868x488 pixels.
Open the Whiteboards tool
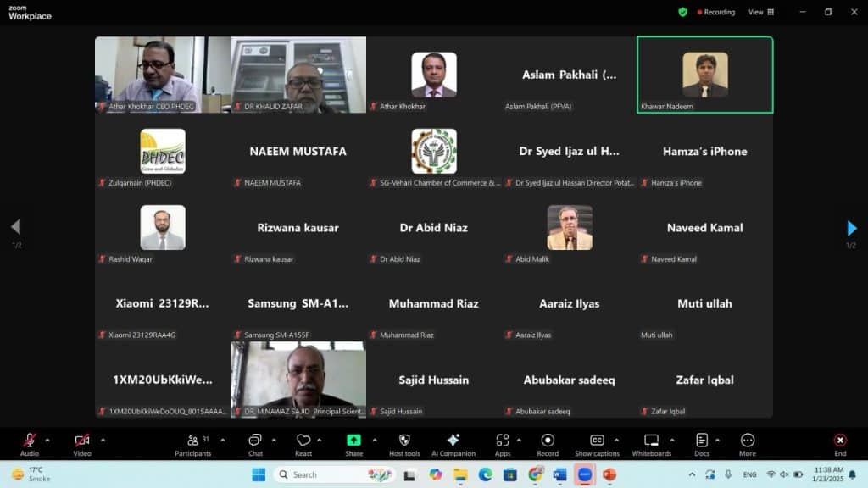651,441
